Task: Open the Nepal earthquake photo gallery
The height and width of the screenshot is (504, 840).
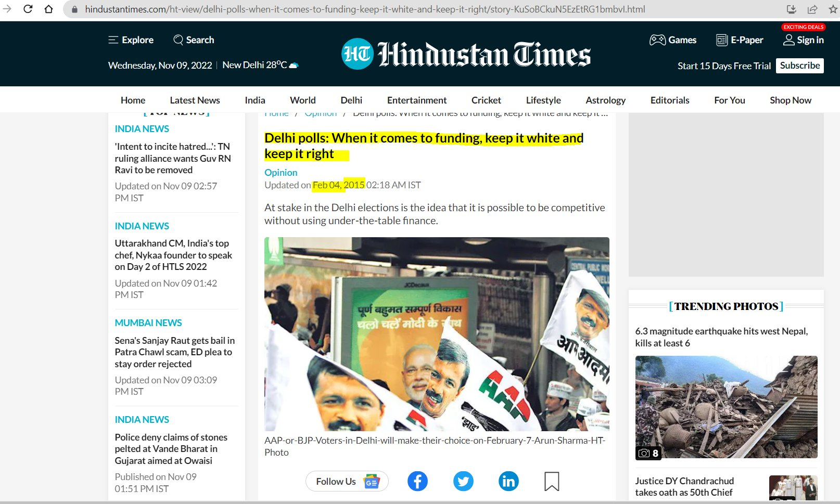Action: pos(726,407)
